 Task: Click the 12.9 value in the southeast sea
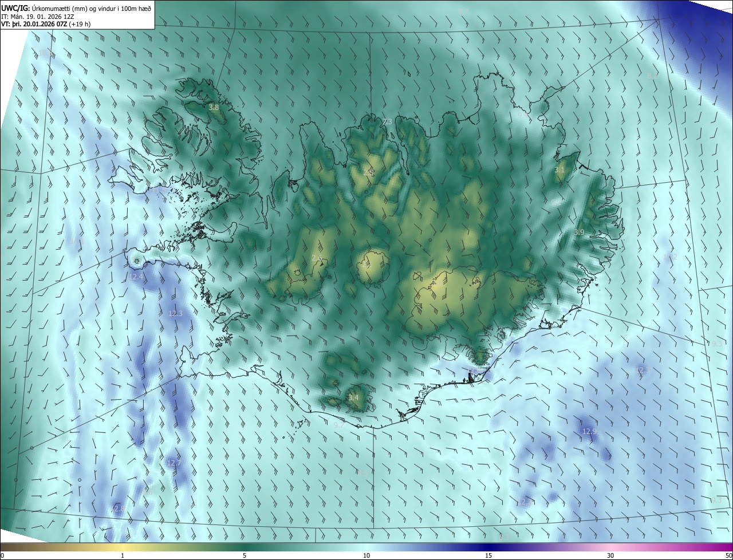pyautogui.click(x=589, y=432)
